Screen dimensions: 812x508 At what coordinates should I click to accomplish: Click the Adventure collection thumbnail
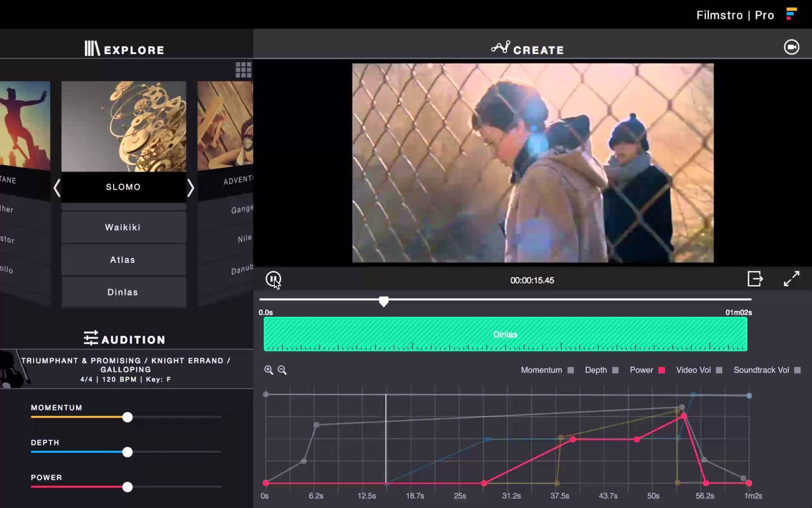226,126
